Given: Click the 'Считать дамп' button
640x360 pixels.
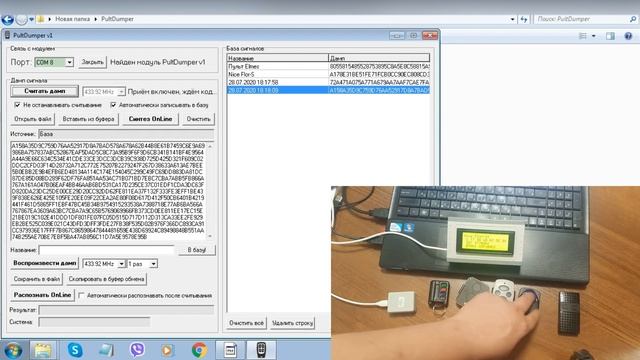Looking at the screenshot, I should 44,91.
